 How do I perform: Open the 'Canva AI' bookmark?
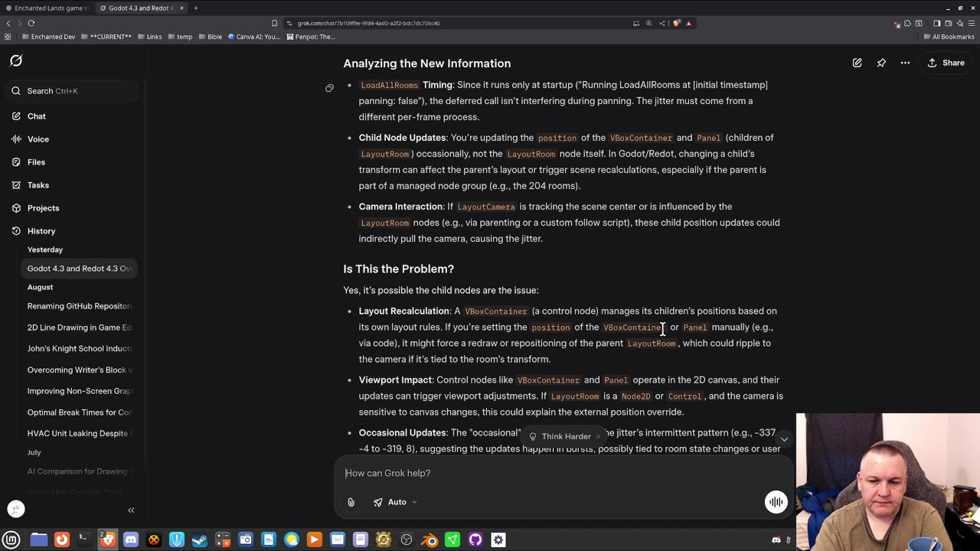[x=254, y=37]
